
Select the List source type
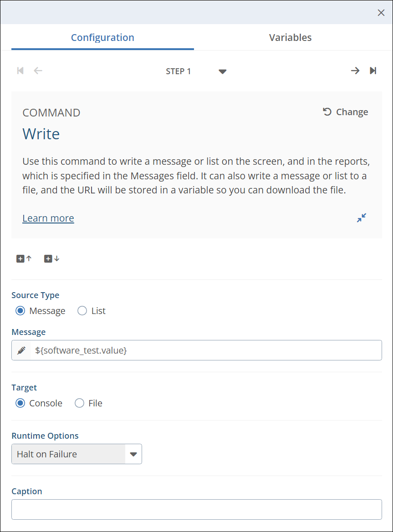(x=82, y=311)
